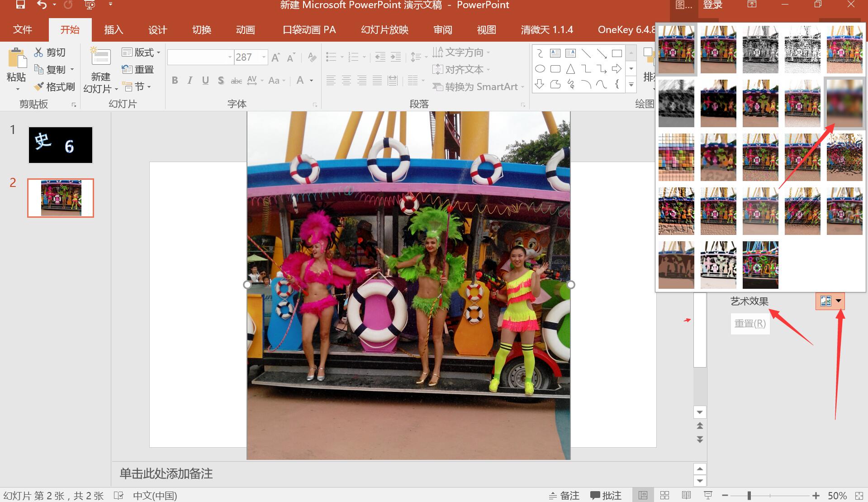Open the 幻灯片放映 tab
This screenshot has width=868, height=502.
[384, 30]
